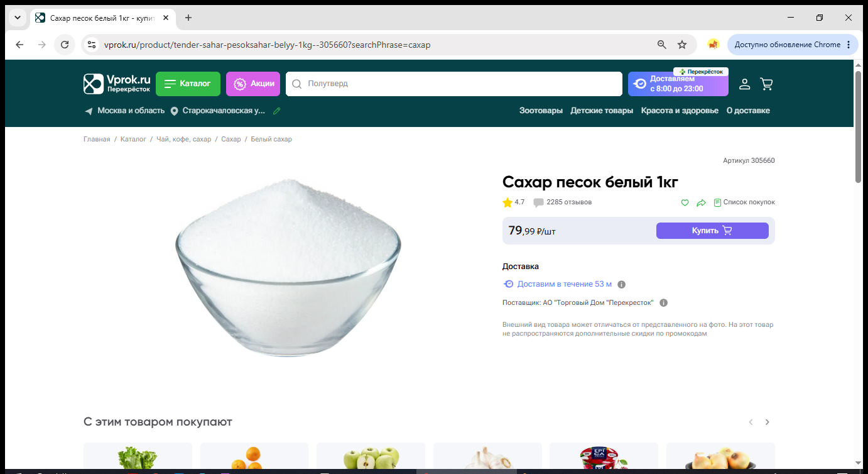Edit delivery address with pencil icon
Image resolution: width=868 pixels, height=474 pixels.
pyautogui.click(x=277, y=111)
